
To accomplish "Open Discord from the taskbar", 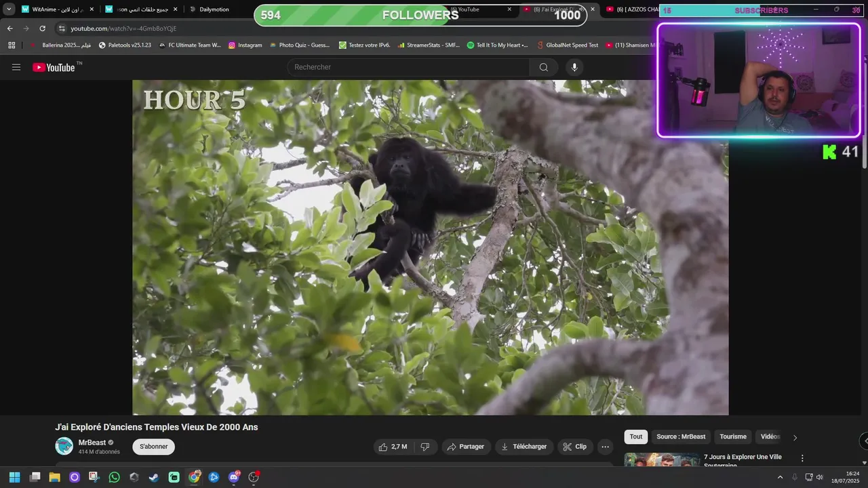I will (x=234, y=477).
